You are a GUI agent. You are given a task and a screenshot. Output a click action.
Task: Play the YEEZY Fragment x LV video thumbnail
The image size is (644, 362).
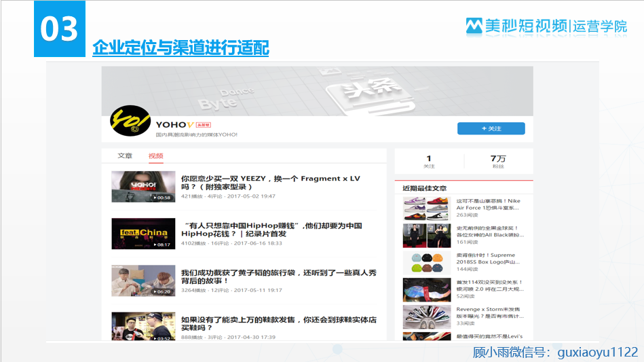[143, 187]
